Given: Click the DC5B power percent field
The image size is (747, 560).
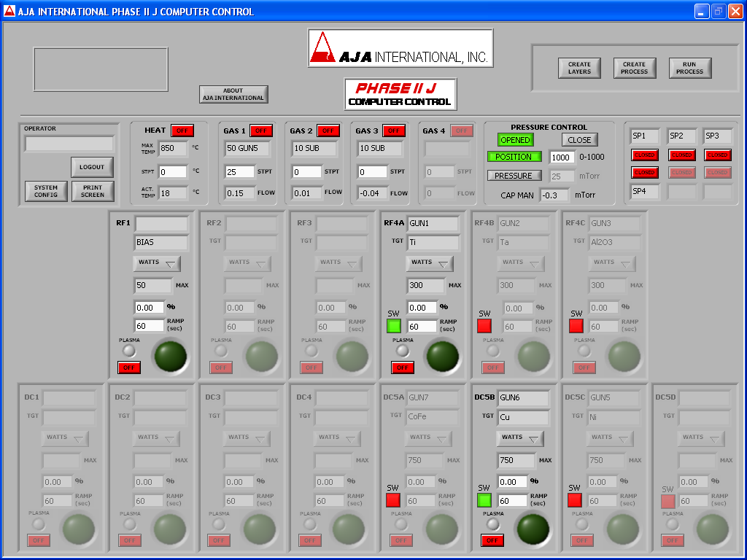Looking at the screenshot, I should 513,482.
